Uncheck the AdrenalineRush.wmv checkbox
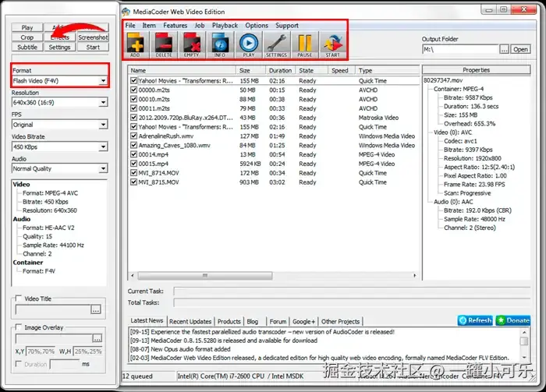Image resolution: width=546 pixels, height=392 pixels. [x=133, y=136]
